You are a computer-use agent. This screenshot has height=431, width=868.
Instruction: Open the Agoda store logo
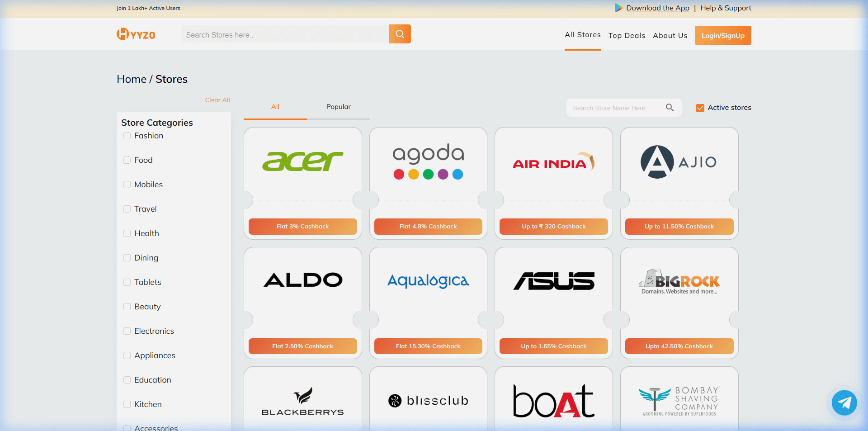pyautogui.click(x=428, y=161)
